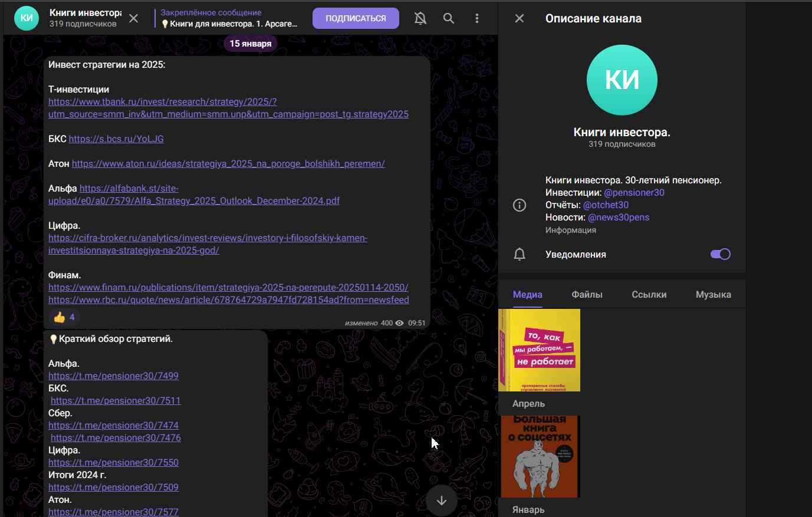Open the Альфа alfabank.st PDF link
Screen dimensions: 812x517
tap(194, 195)
